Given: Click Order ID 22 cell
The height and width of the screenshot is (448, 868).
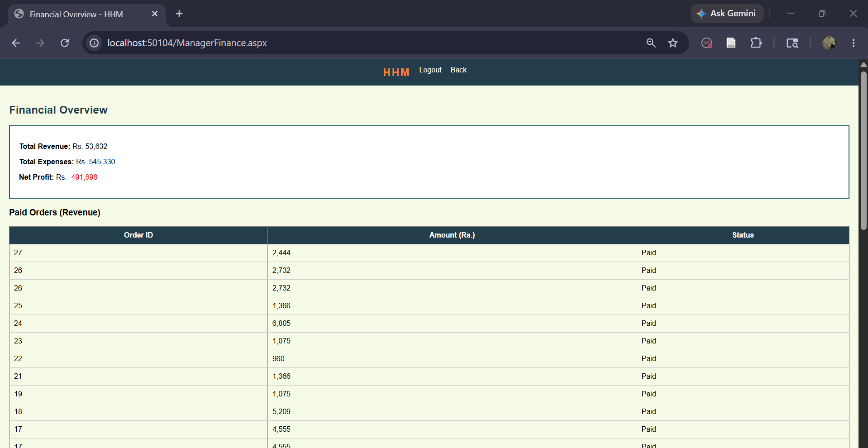Looking at the screenshot, I should coord(138,359).
